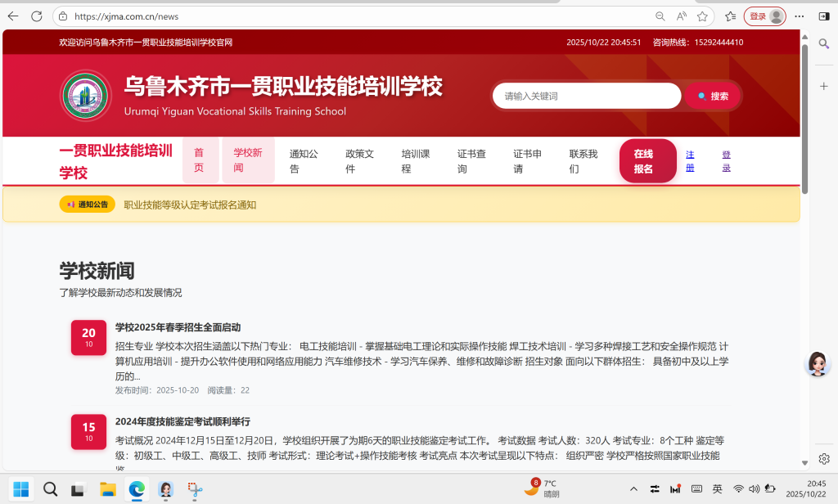Click the 在线报名 button

point(647,160)
